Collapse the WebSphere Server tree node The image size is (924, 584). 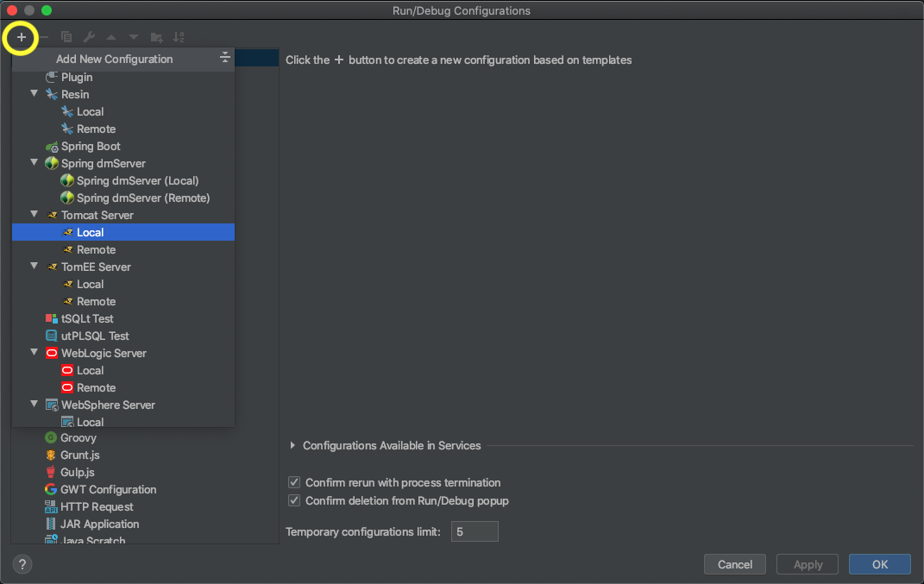click(x=35, y=405)
